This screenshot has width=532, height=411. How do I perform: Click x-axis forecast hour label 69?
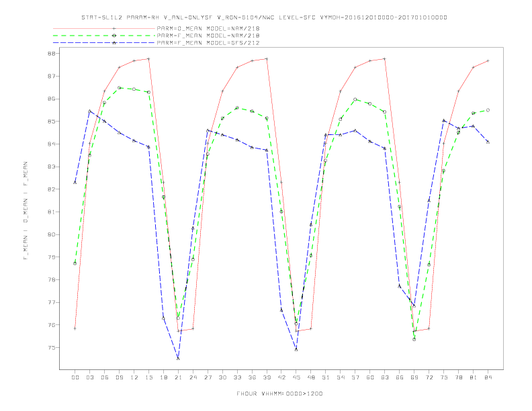coord(414,377)
